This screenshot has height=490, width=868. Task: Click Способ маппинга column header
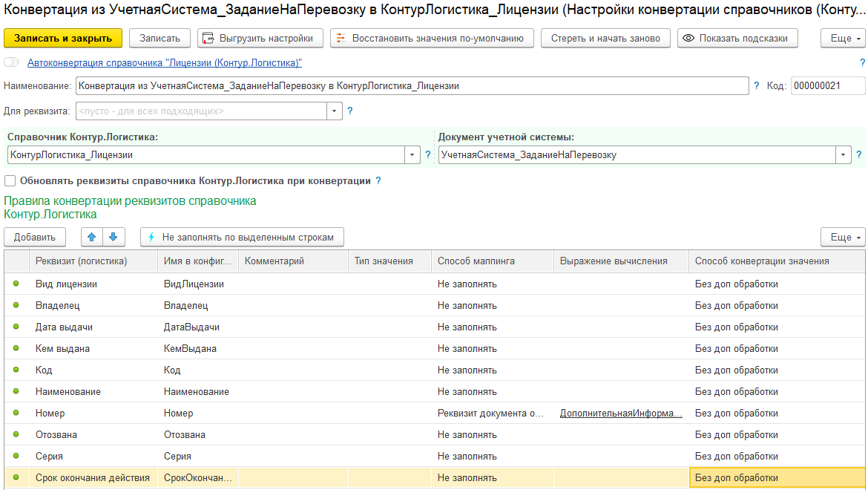coord(492,261)
